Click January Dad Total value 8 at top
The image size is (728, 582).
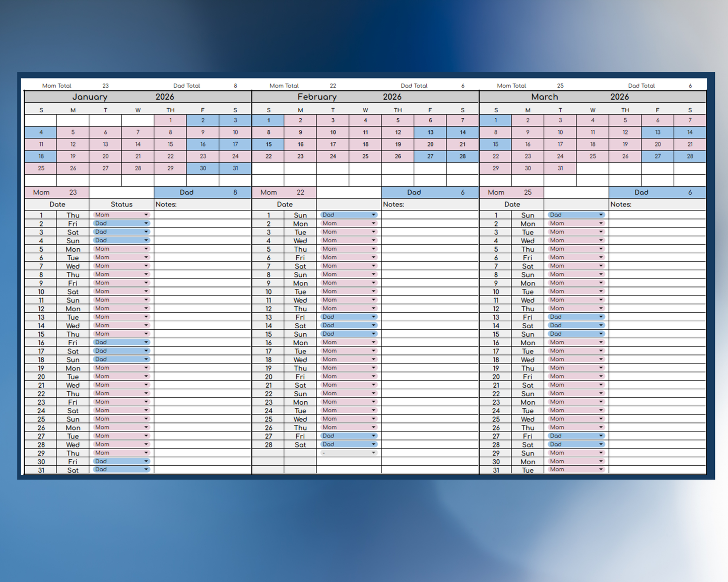pos(235,86)
